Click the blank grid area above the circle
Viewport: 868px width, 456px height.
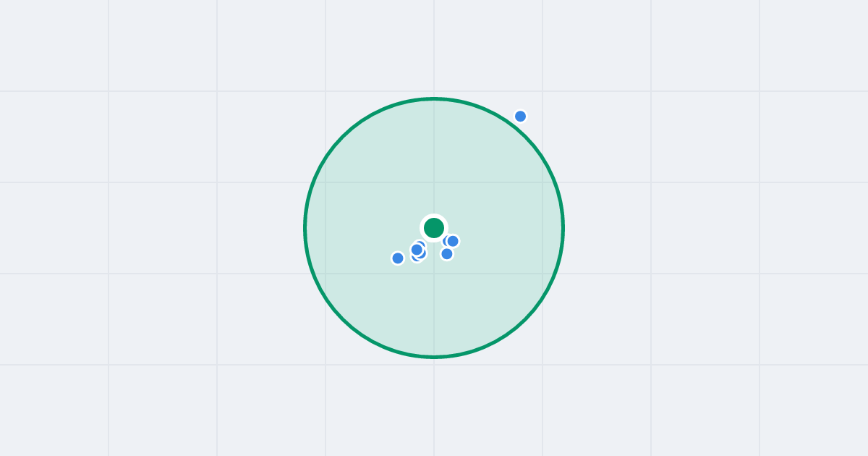click(434, 47)
